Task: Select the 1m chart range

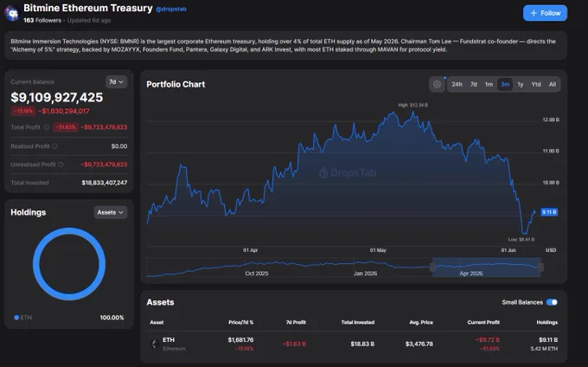Action: (x=489, y=85)
